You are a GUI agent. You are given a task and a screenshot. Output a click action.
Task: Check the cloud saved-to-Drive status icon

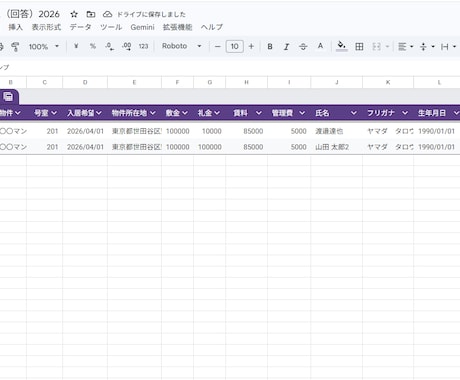point(107,14)
